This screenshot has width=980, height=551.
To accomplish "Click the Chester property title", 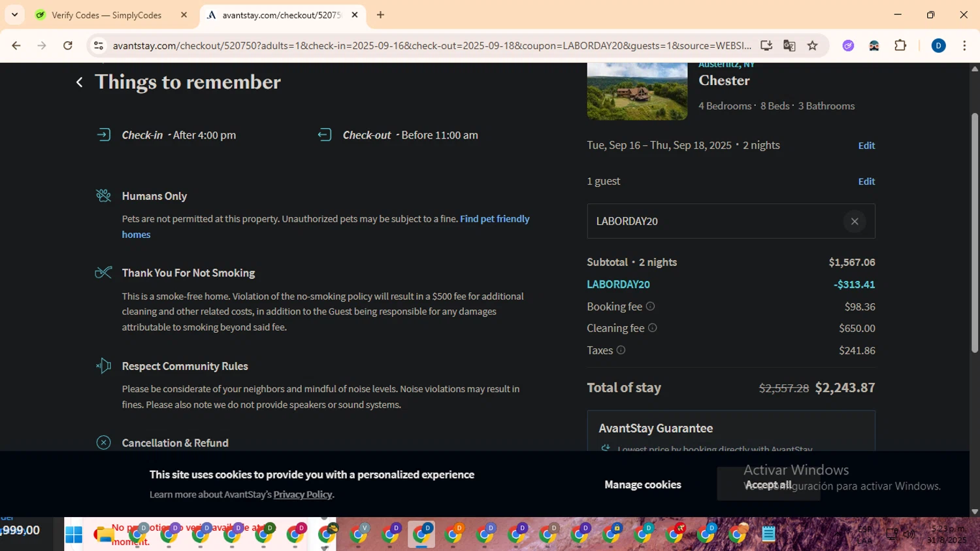I will 724,80.
